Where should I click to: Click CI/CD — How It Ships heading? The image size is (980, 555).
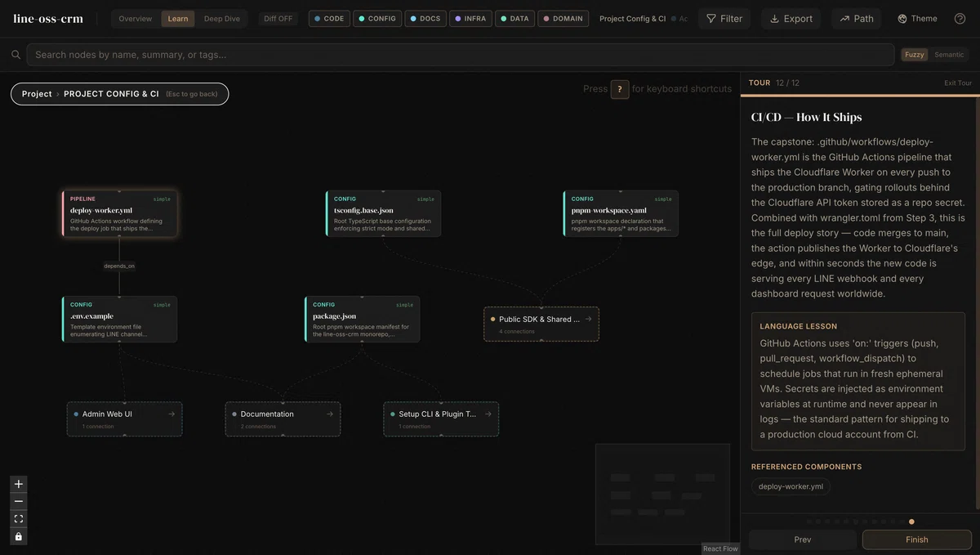pos(807,117)
